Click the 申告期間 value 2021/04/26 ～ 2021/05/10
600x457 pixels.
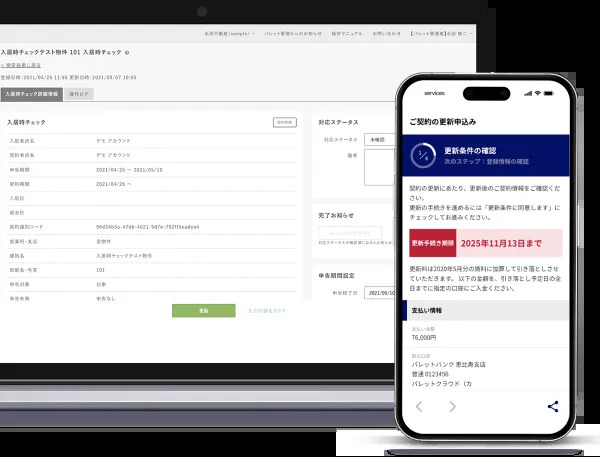(x=129, y=170)
